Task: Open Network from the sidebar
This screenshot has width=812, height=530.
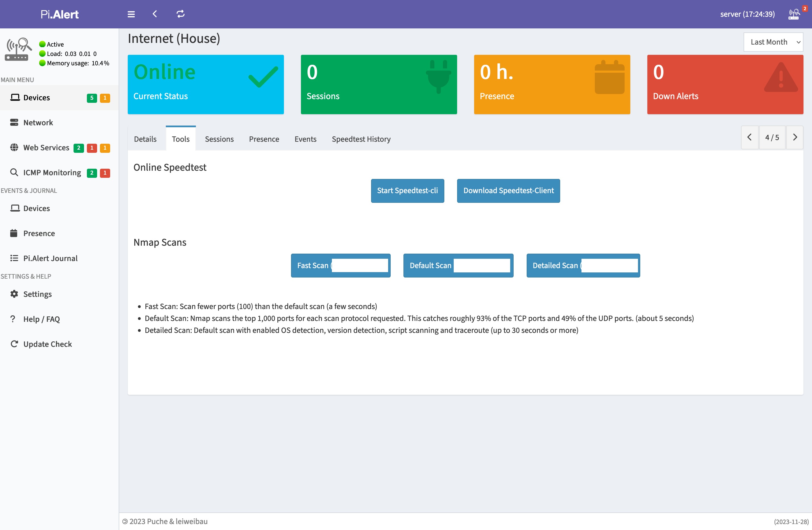Action: coord(38,122)
